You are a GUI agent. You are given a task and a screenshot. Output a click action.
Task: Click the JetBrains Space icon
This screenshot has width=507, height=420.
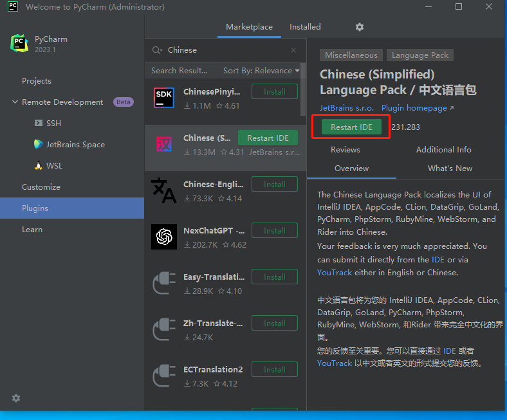[38, 144]
